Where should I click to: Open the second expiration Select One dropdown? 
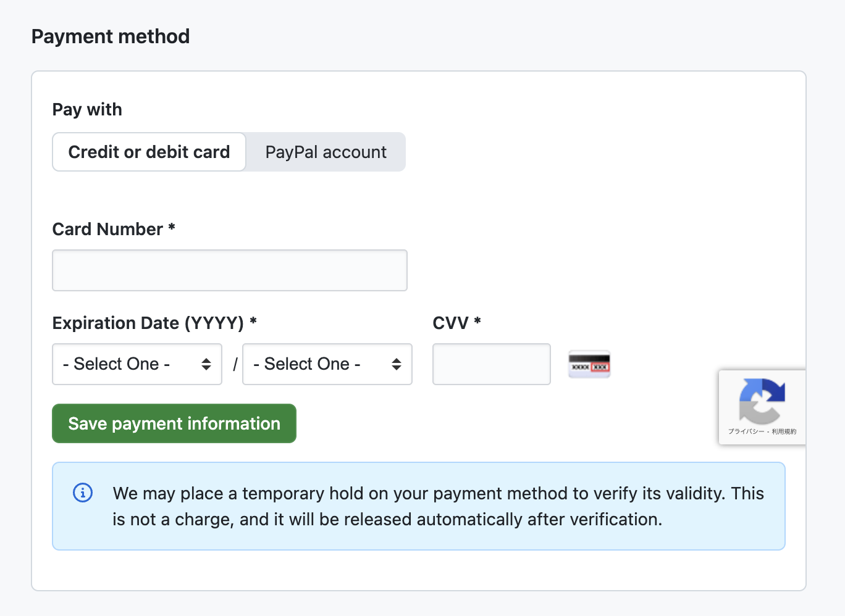pyautogui.click(x=327, y=364)
